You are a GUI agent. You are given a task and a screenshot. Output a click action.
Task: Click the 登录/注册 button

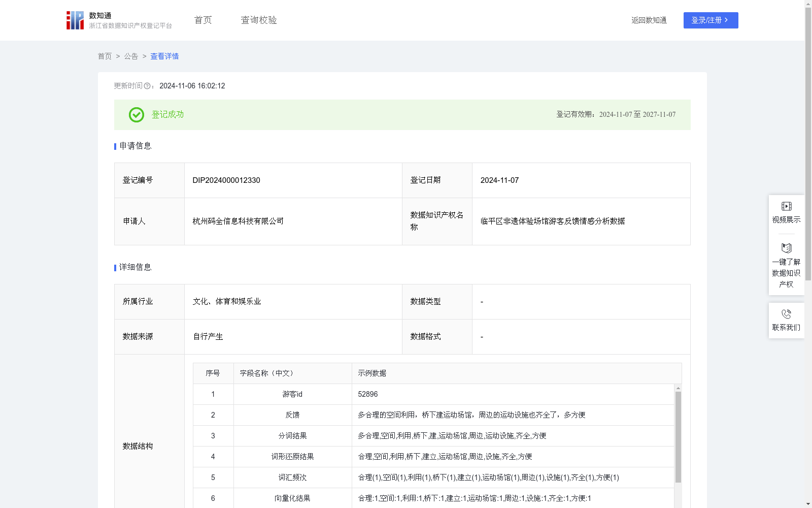click(x=710, y=20)
